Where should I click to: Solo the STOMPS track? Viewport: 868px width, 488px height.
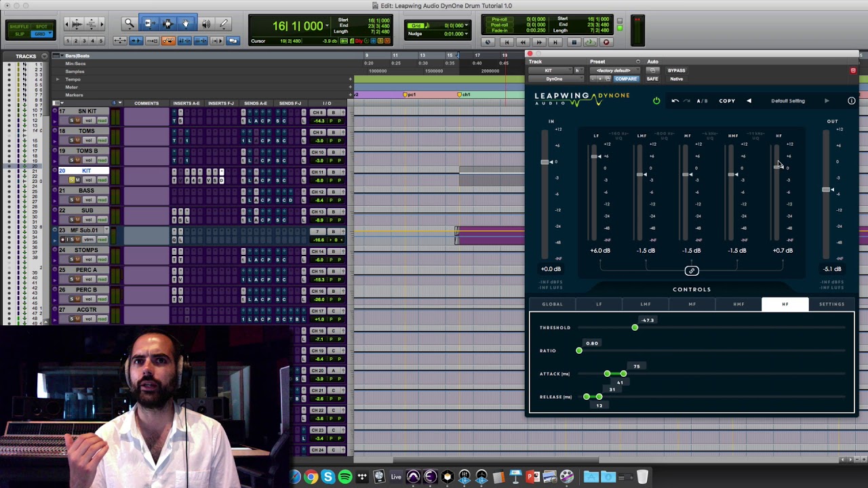pyautogui.click(x=71, y=260)
